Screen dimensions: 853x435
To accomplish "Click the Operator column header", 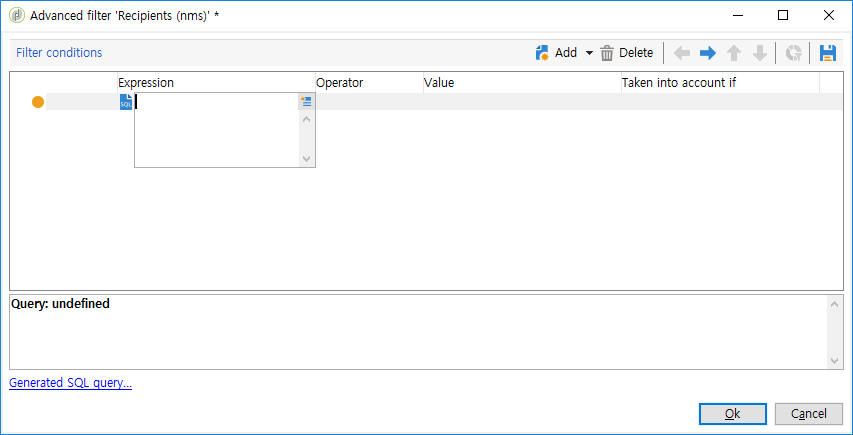I will [340, 82].
